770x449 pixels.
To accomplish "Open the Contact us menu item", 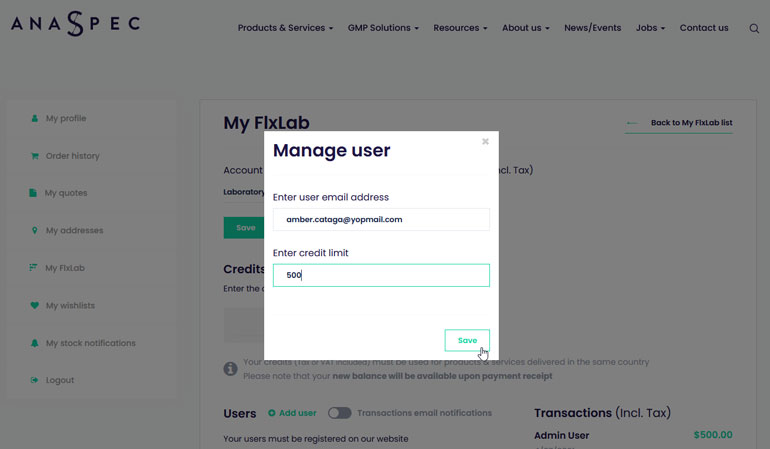I will coord(704,28).
